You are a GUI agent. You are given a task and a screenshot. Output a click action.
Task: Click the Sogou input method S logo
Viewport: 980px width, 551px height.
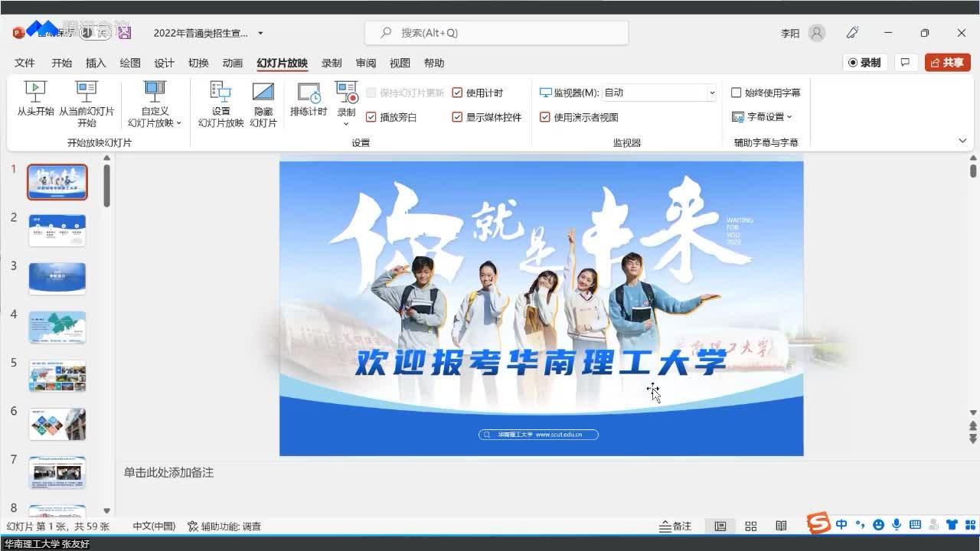coord(819,524)
